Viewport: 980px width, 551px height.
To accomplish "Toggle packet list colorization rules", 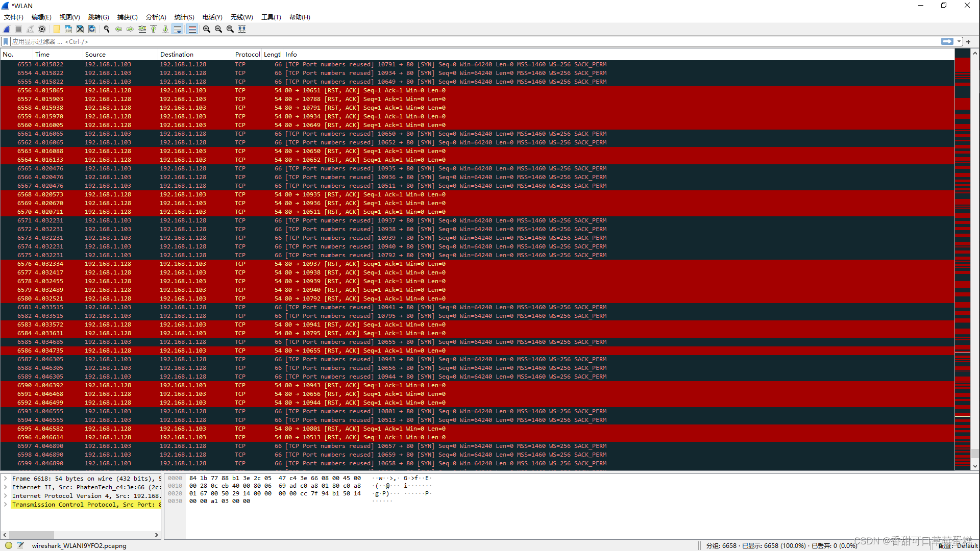I will tap(192, 29).
